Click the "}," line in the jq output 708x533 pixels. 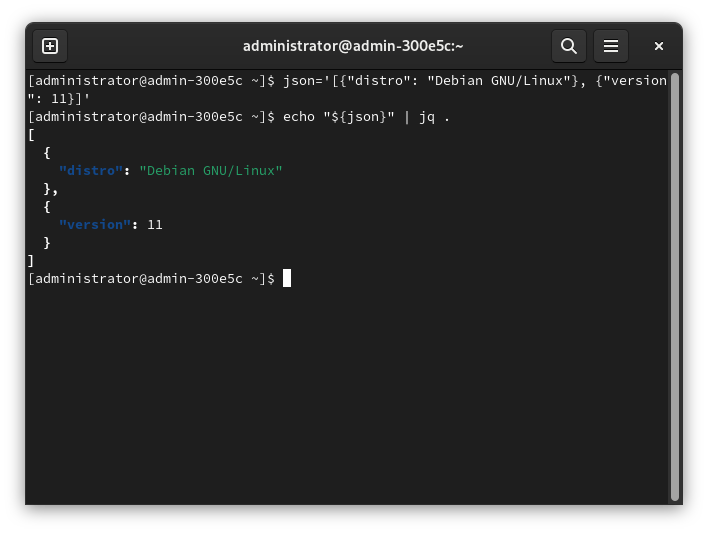coord(51,188)
